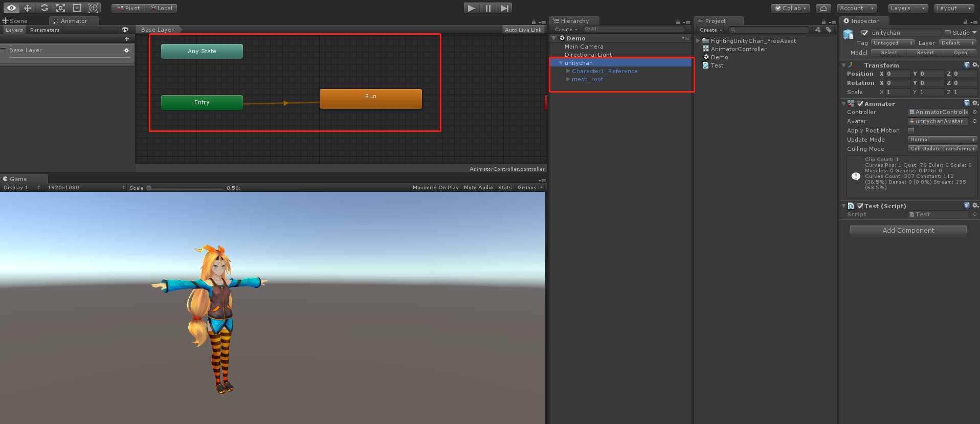Open the 1920x1080 resolution dropdown
Image resolution: width=980 pixels, height=424 pixels.
[86, 188]
